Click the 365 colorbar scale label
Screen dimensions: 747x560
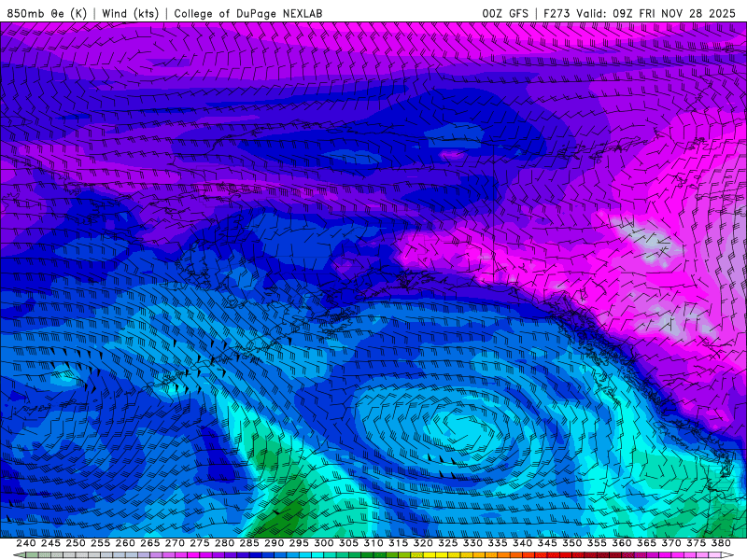pyautogui.click(x=646, y=543)
